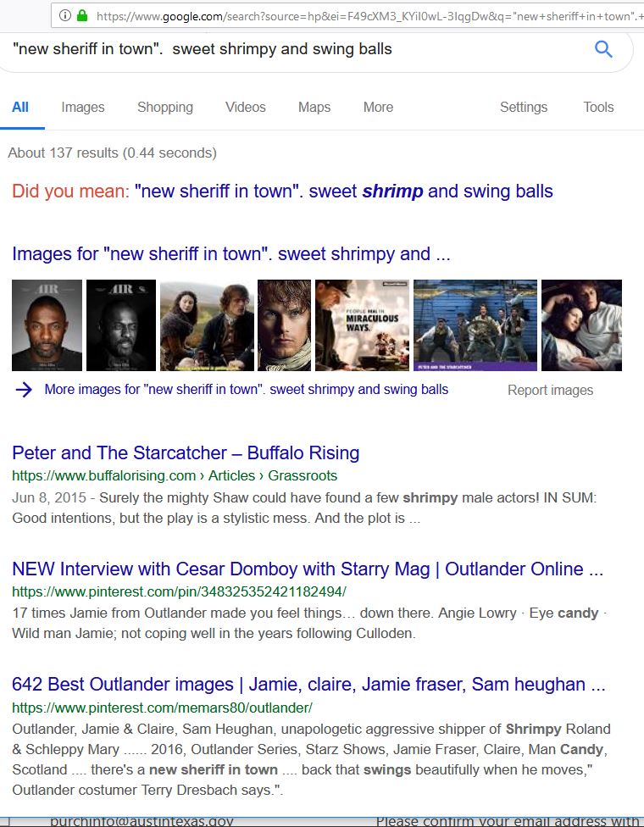The width and height of the screenshot is (644, 827).
Task: Open search Settings menu
Action: (524, 107)
